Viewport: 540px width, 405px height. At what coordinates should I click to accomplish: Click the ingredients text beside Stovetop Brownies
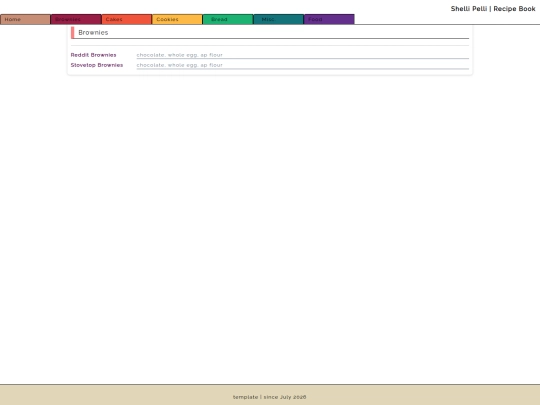179,65
